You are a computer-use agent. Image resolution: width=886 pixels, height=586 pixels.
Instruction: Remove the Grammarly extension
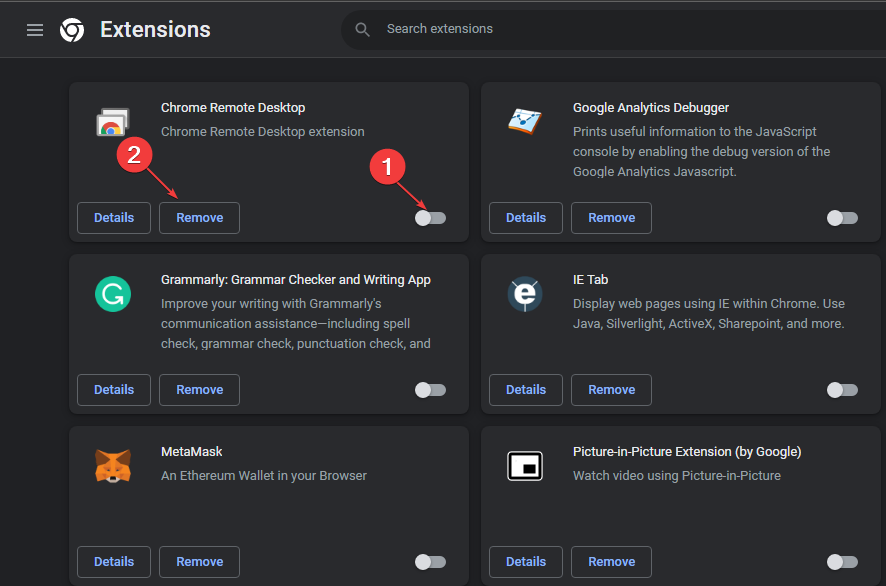200,390
